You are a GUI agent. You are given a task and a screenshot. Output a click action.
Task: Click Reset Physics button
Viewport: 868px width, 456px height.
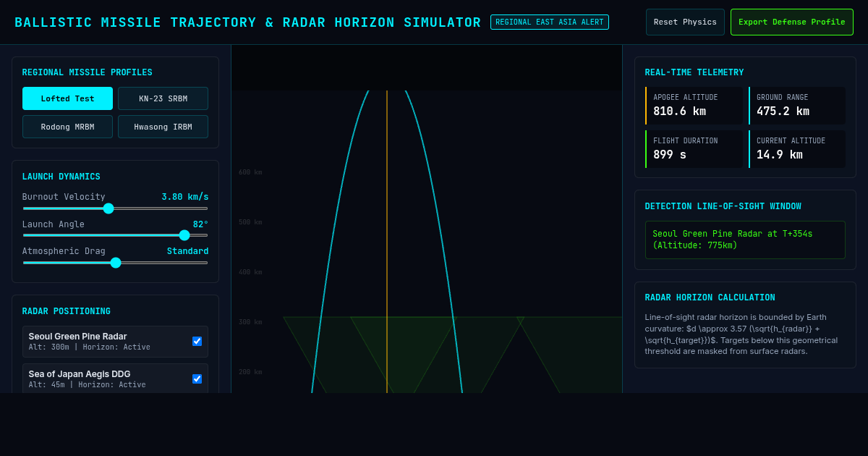(685, 22)
